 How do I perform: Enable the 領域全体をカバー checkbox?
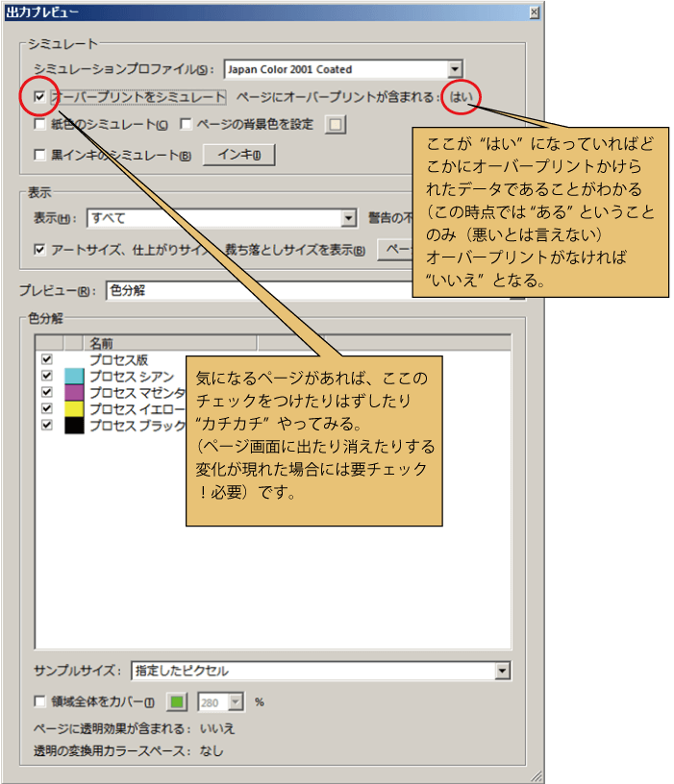coord(39,702)
